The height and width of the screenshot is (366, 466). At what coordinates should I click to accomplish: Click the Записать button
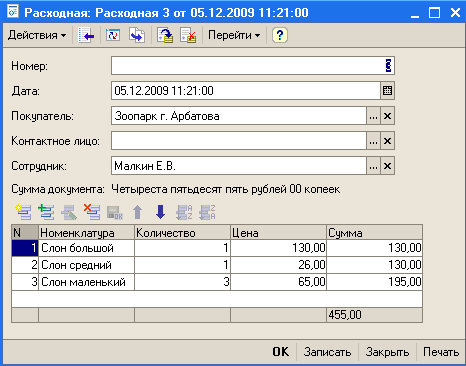click(327, 352)
